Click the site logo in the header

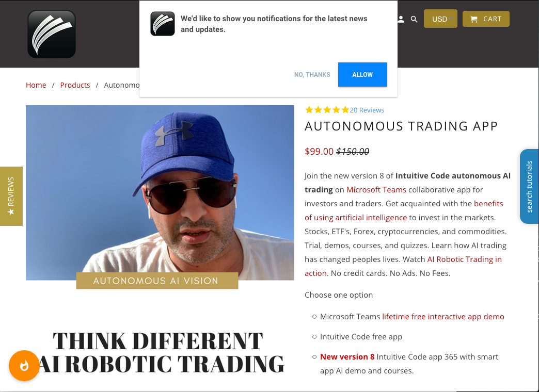point(52,34)
